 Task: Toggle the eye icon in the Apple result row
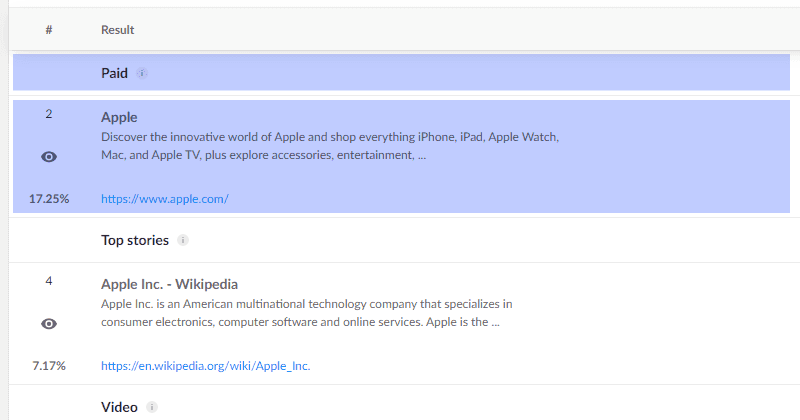pyautogui.click(x=49, y=157)
